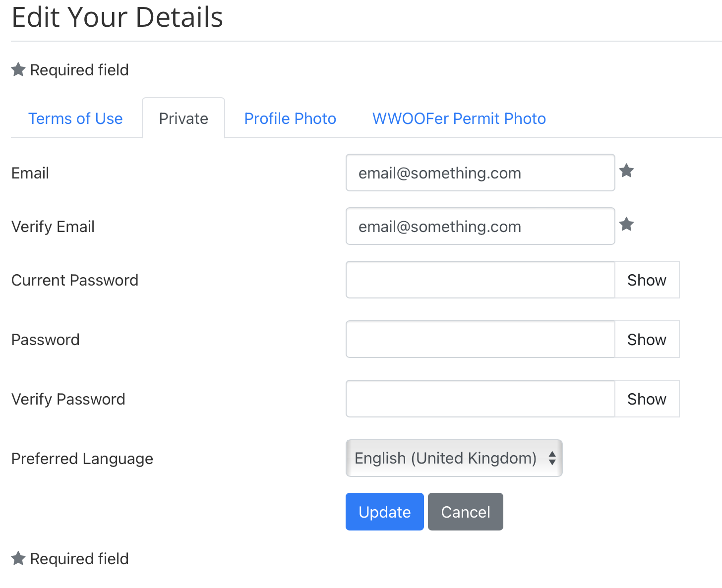Click the grey Cancel button
This screenshot has width=722, height=588.
[x=466, y=512]
